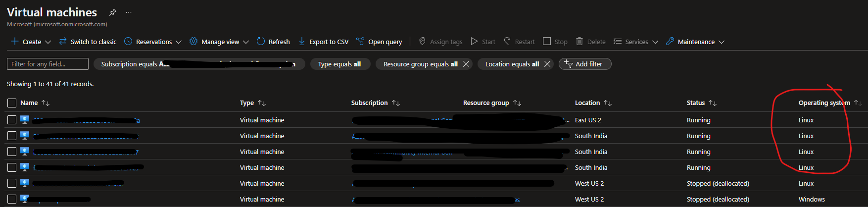
Task: Click the Stop button
Action: tap(555, 42)
